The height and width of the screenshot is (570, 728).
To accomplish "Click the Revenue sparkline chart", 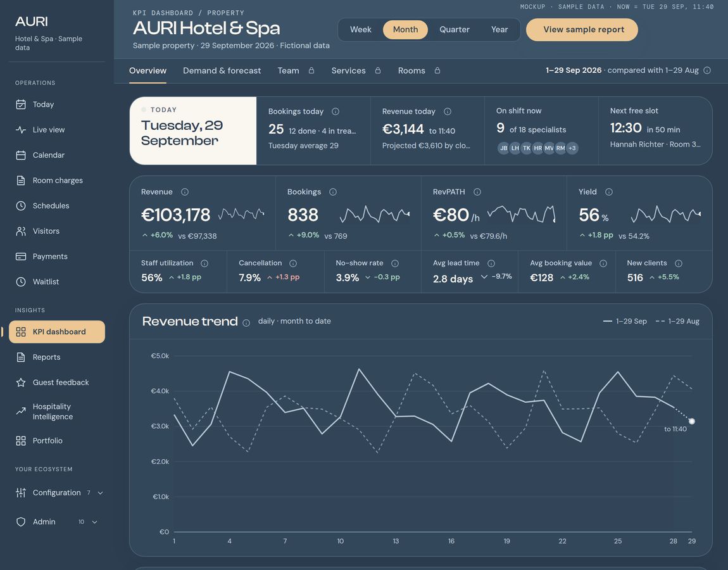I will pyautogui.click(x=241, y=213).
